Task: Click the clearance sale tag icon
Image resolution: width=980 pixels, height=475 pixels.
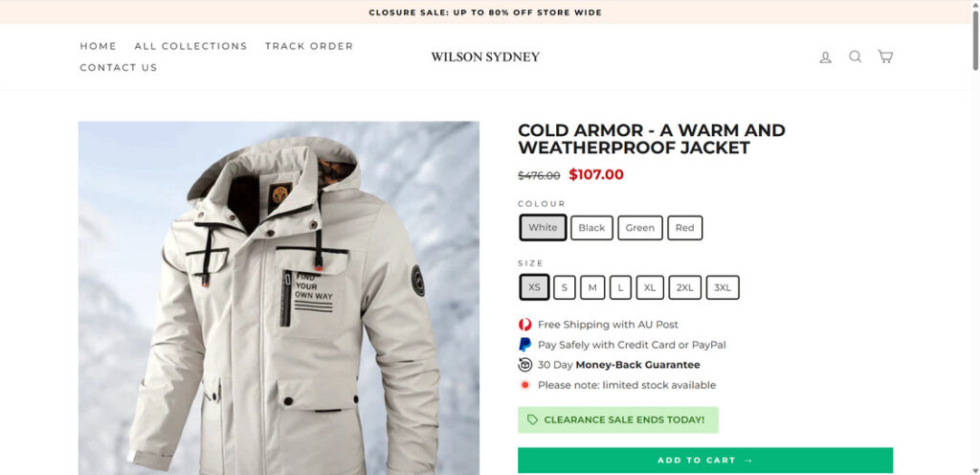Action: (x=532, y=420)
